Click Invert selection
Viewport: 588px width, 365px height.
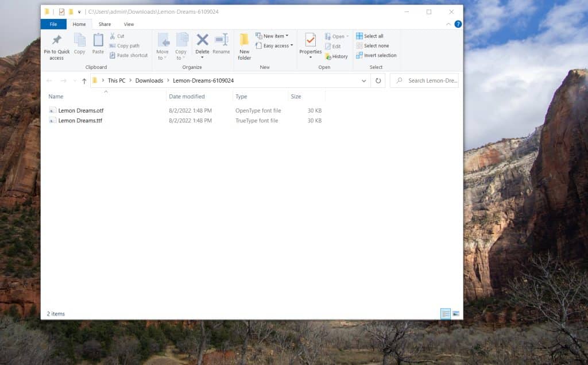(376, 55)
